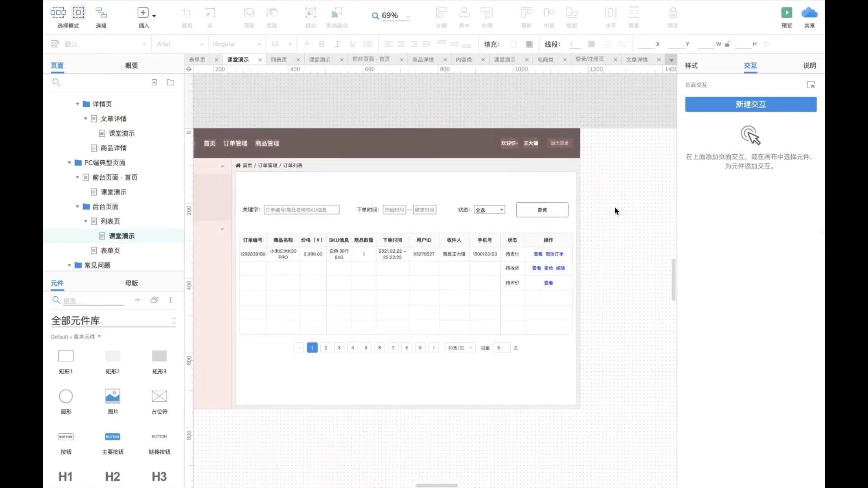Toggle the aspect ratio lock icon
Screen dimensions: 868x488
(x=727, y=44)
